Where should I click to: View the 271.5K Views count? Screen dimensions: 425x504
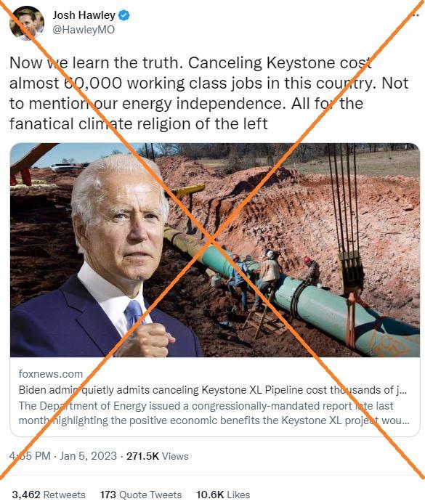click(157, 456)
